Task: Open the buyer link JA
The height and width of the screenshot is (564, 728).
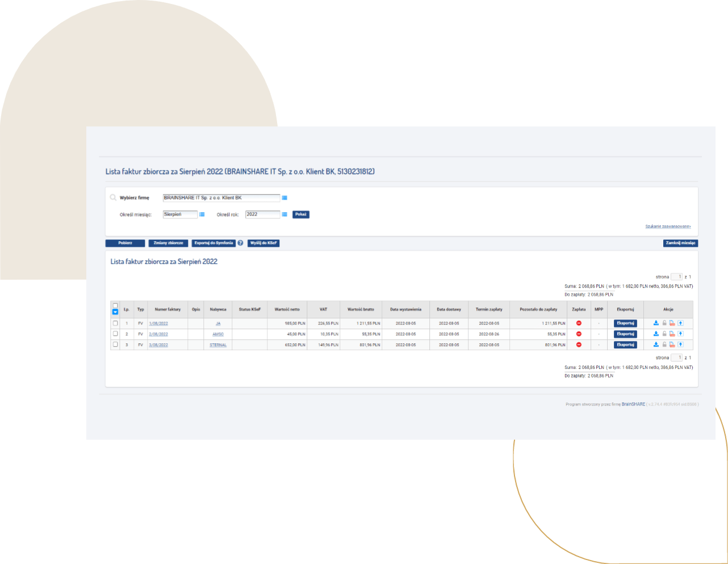Action: 218,323
